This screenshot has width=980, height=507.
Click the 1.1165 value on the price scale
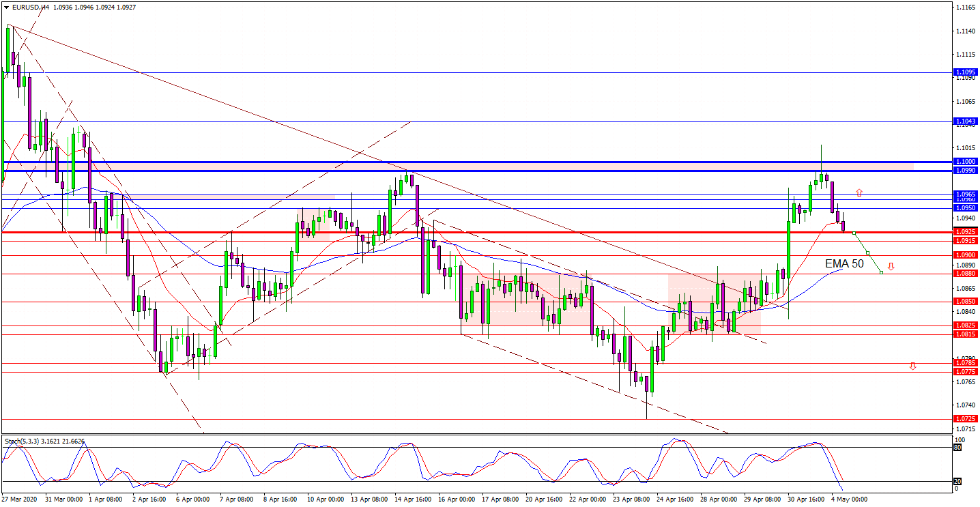(965, 8)
